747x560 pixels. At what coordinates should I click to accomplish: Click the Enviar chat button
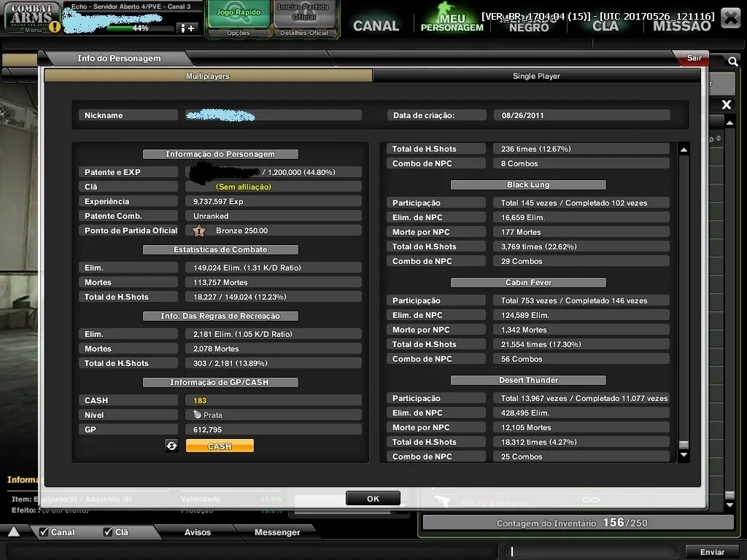(712, 552)
